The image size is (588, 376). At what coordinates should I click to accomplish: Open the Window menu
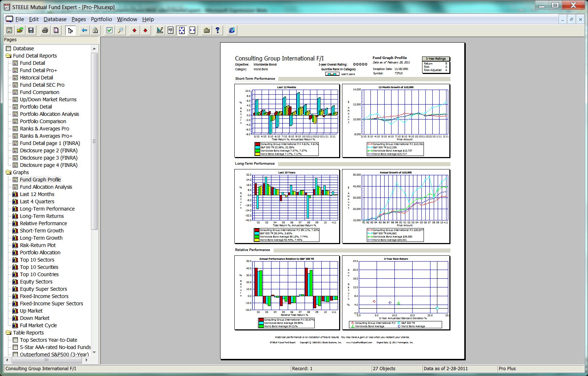127,19
